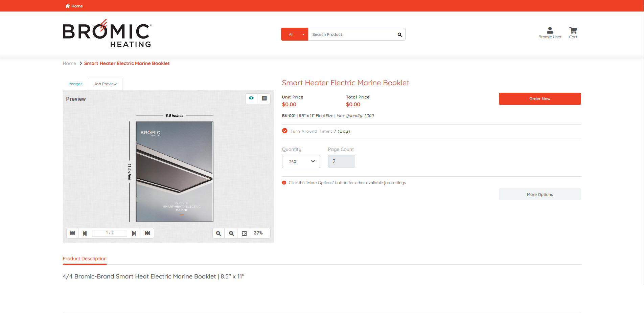Advance to next preview page
644x313 pixels.
(134, 233)
